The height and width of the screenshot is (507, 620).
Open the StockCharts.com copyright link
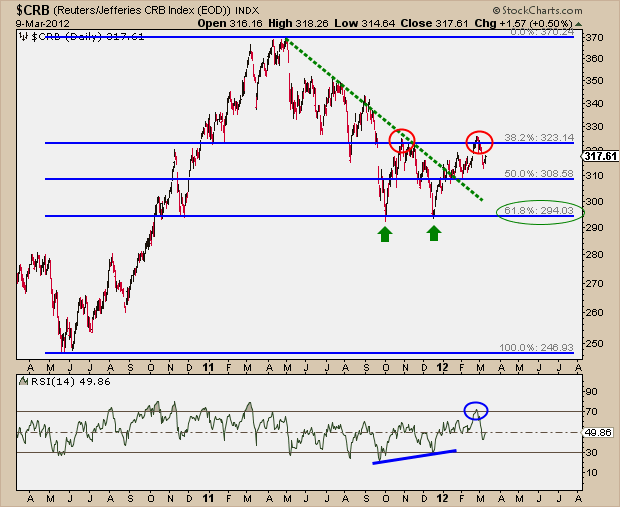[538, 10]
